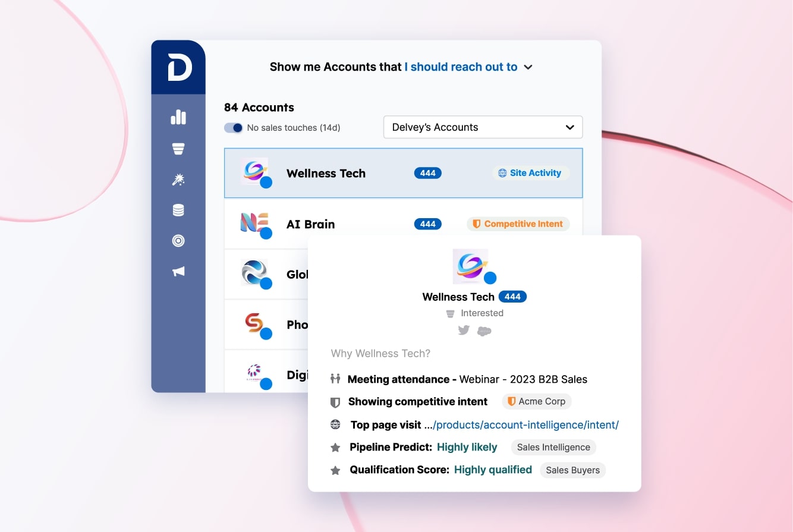Open the analytics bar chart sidebar icon
Viewport: 793px width, 532px height.
tap(178, 117)
